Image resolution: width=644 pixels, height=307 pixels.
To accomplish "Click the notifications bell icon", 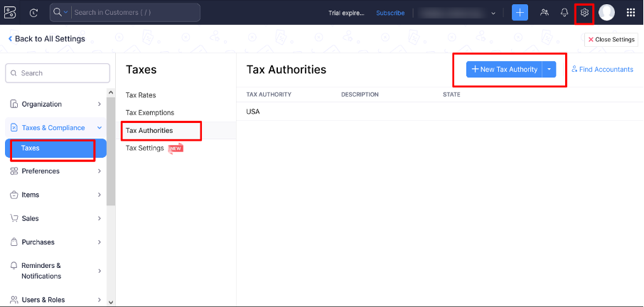I will pyautogui.click(x=564, y=13).
